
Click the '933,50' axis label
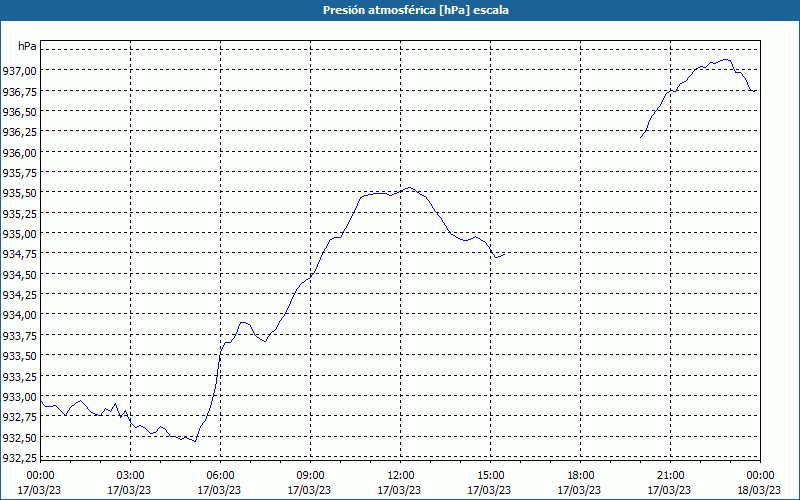pyautogui.click(x=19, y=356)
